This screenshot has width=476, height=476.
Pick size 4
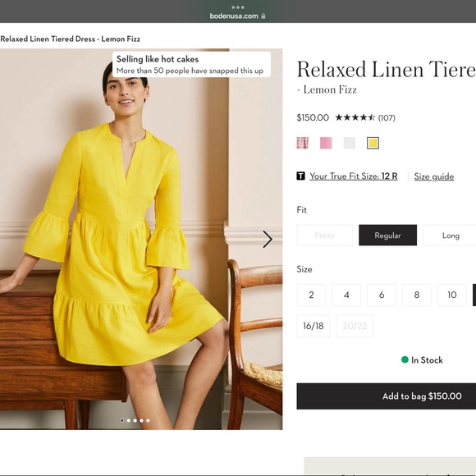(346, 295)
